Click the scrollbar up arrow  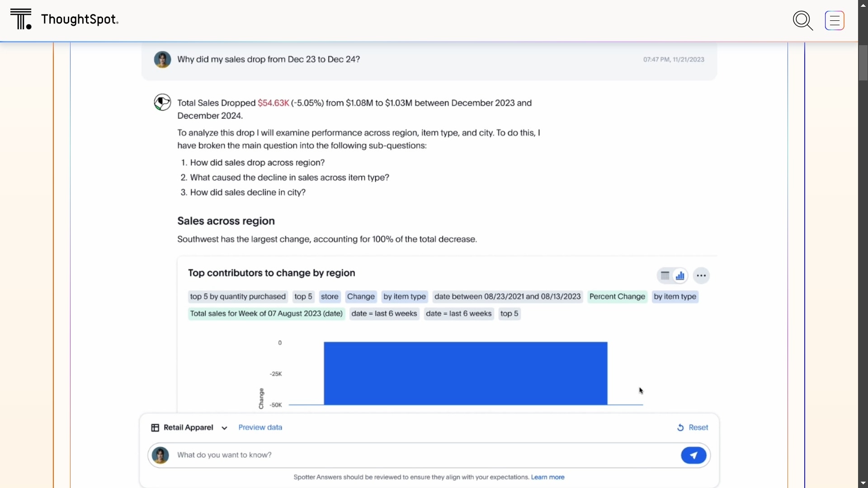[x=863, y=5]
